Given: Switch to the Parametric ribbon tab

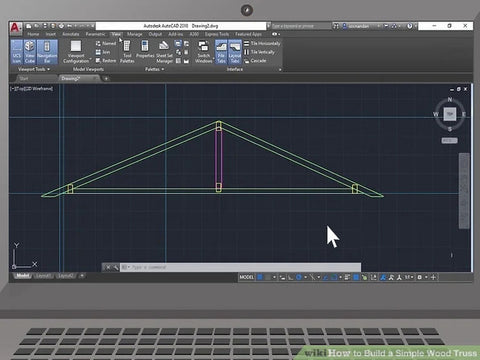Looking at the screenshot, I should 95,34.
